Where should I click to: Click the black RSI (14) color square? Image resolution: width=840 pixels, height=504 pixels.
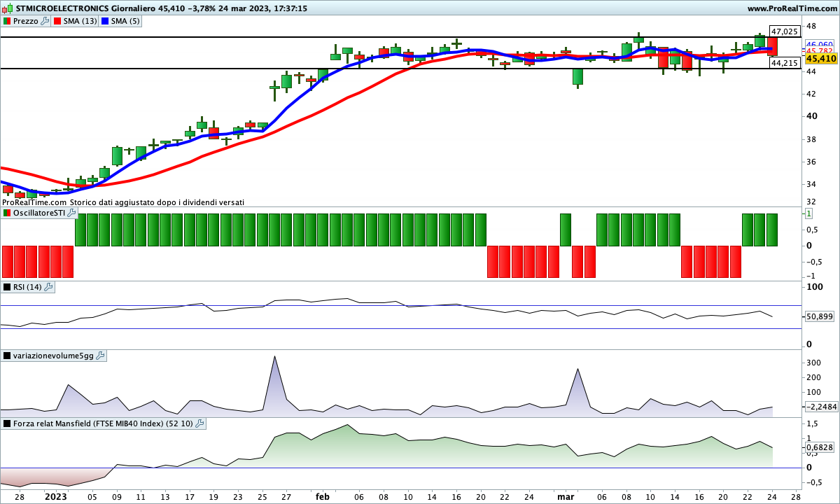pyautogui.click(x=7, y=287)
